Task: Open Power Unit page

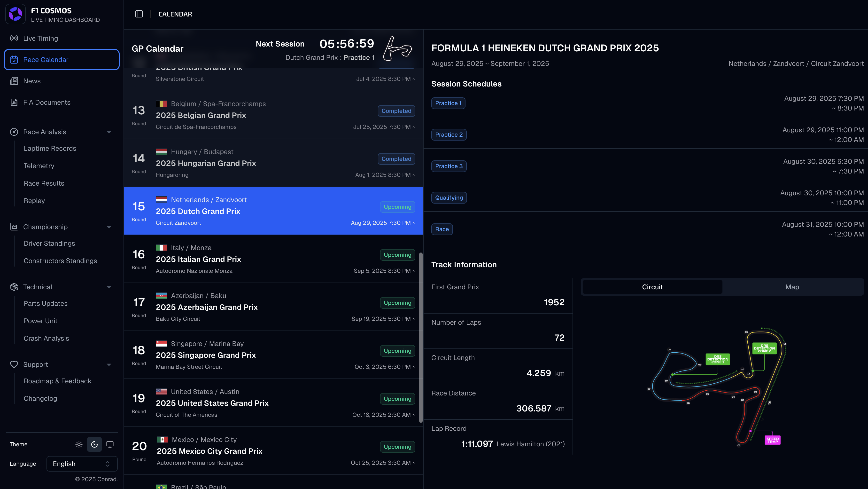Action: (40, 321)
